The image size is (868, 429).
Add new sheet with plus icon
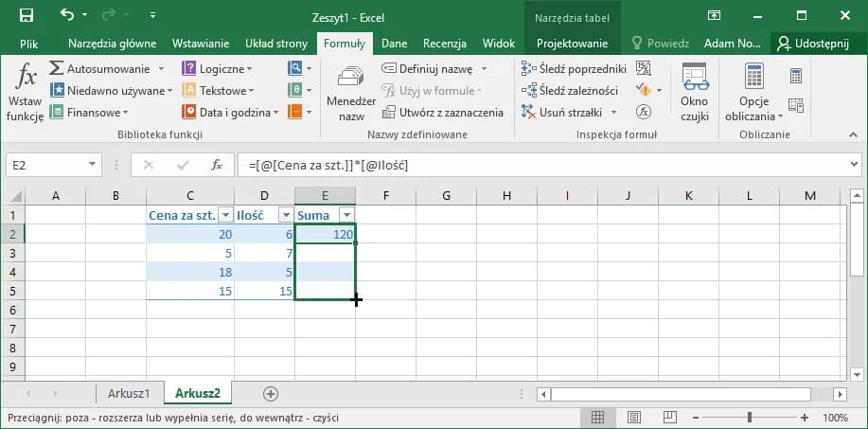(x=271, y=393)
